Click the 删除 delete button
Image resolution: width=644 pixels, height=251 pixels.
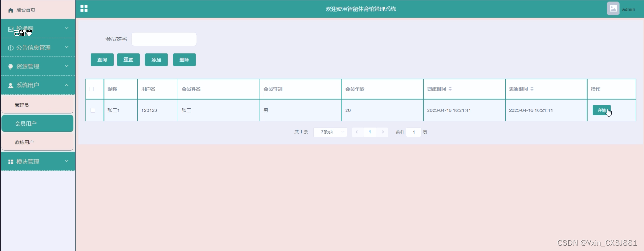(x=184, y=60)
